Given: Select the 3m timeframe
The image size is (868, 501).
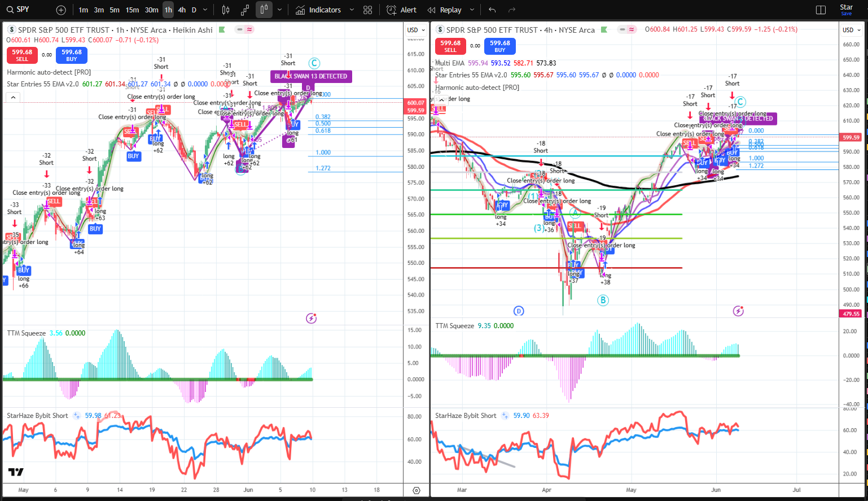Looking at the screenshot, I should coord(99,10).
